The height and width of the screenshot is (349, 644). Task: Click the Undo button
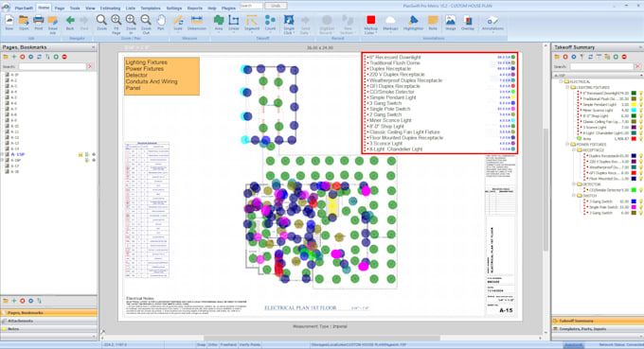pyautogui.click(x=276, y=6)
